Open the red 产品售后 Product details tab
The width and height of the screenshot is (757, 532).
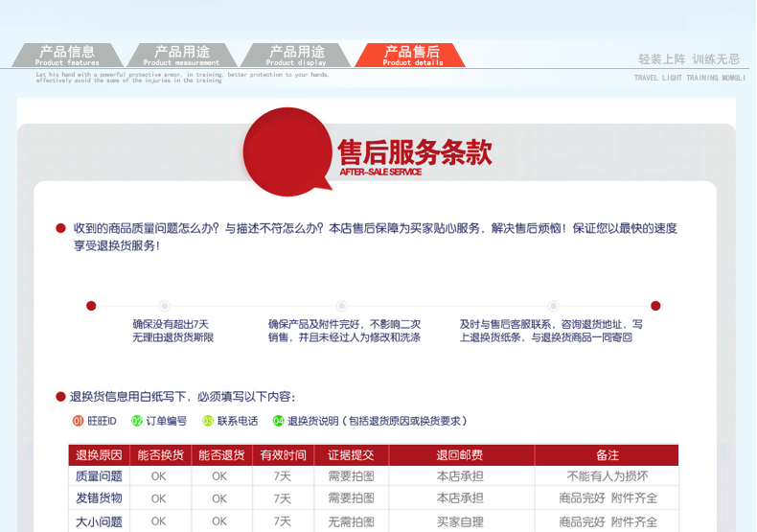pyautogui.click(x=411, y=56)
